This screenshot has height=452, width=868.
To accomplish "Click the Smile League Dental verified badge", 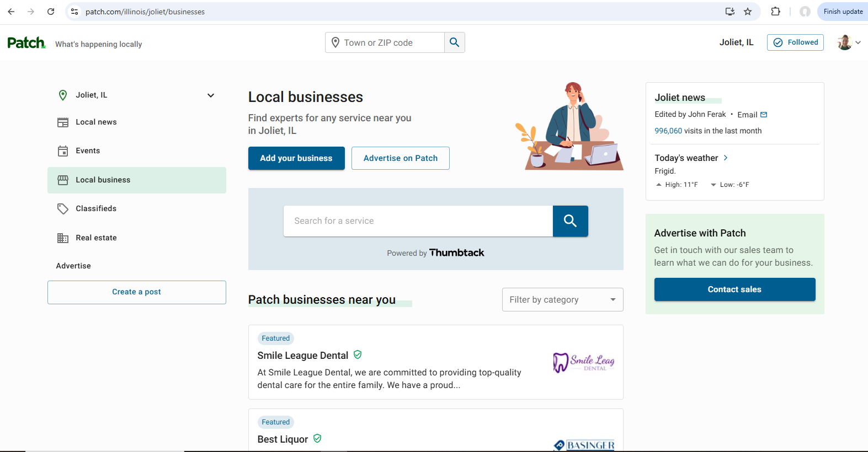I will pos(358,354).
